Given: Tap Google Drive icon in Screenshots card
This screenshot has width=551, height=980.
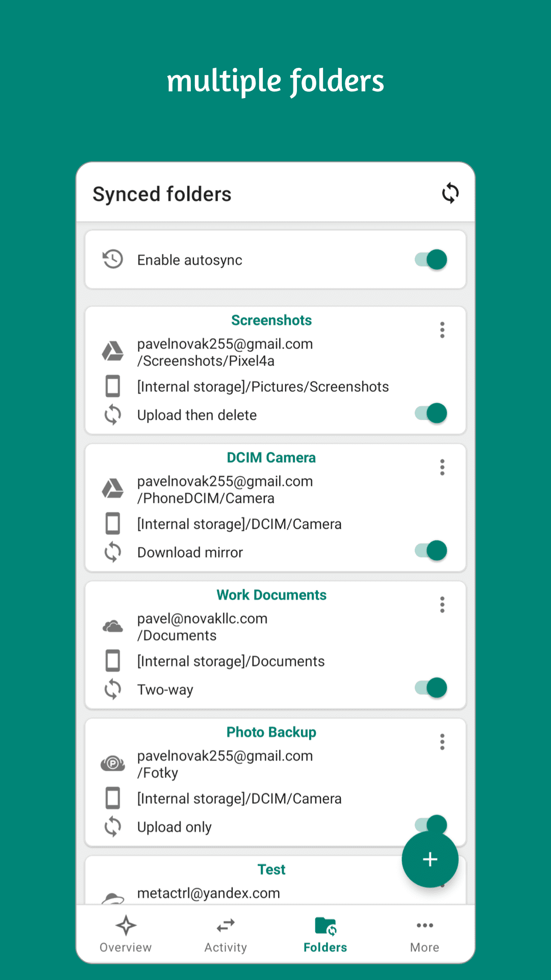Looking at the screenshot, I should (113, 352).
